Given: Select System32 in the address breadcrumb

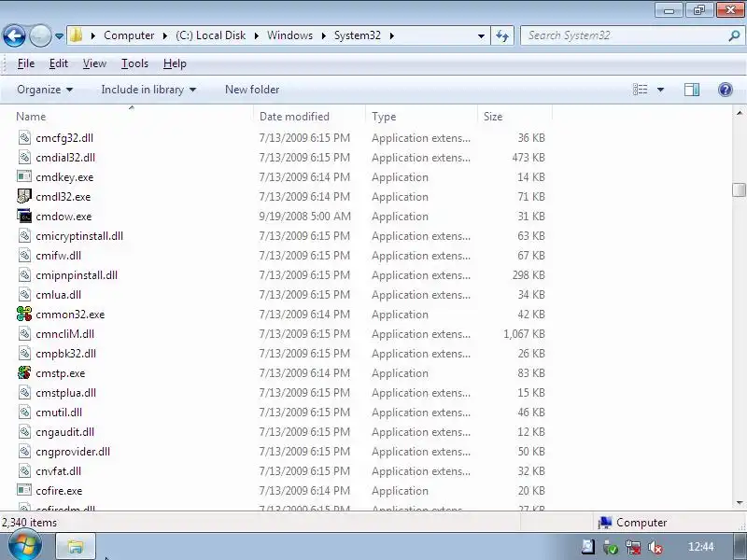Looking at the screenshot, I should pos(358,35).
